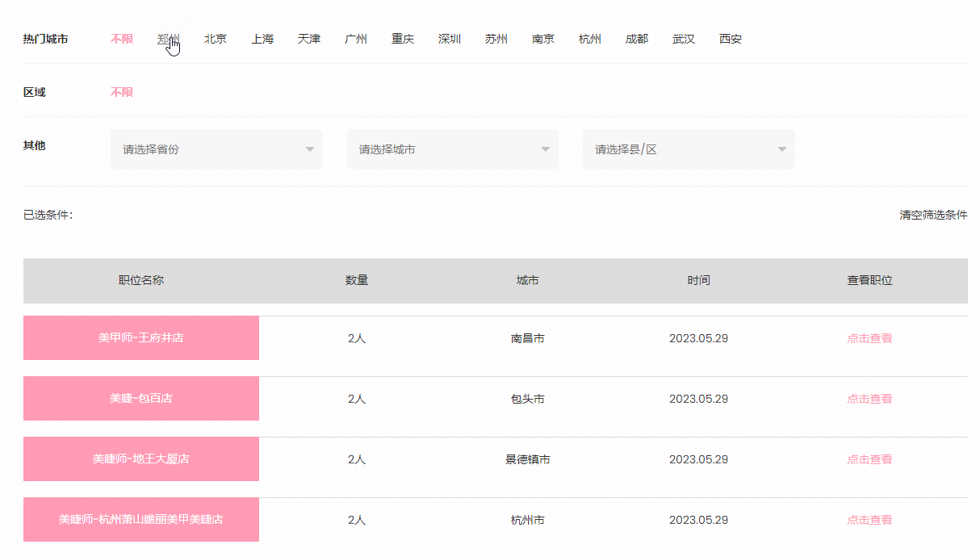Select 北京 city filter
Image resolution: width=980 pixels, height=557 pixels.
(216, 39)
